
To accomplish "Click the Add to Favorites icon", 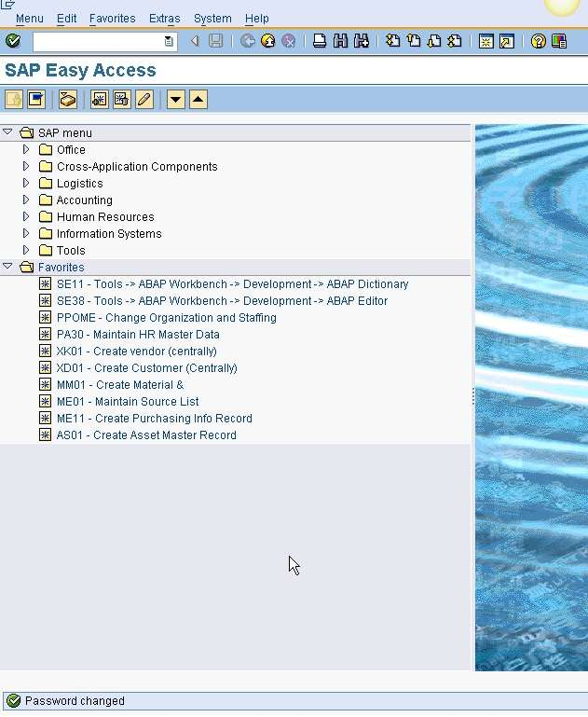I will point(99,99).
